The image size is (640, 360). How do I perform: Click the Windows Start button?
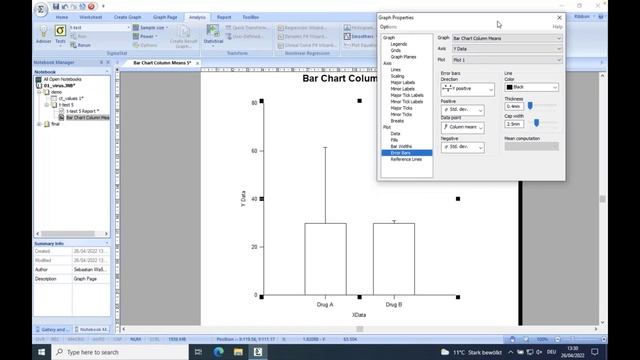(x=42, y=352)
